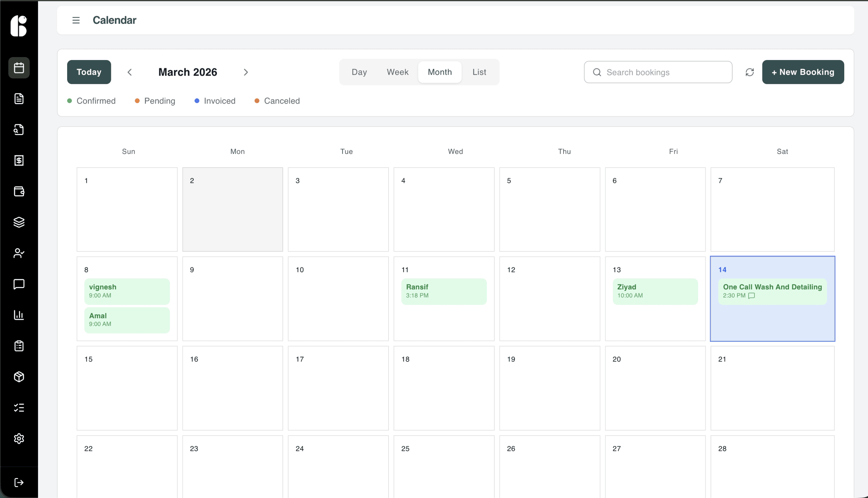
Task: Open the bar chart reports icon
Action: coord(19,315)
